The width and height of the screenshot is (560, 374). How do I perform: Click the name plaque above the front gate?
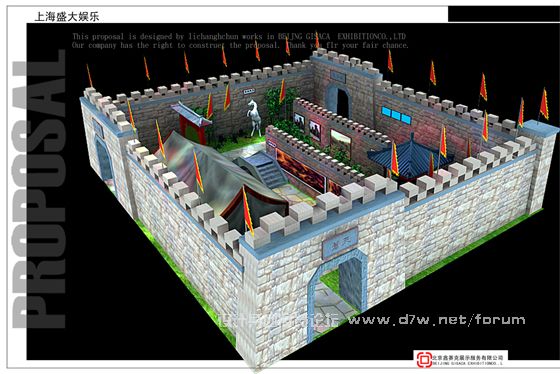340,243
